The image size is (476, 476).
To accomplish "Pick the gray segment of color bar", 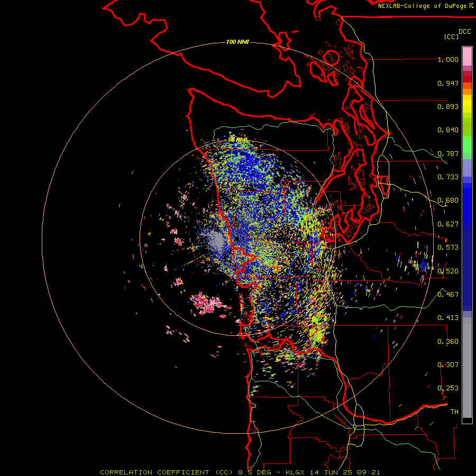I will pos(467,368).
